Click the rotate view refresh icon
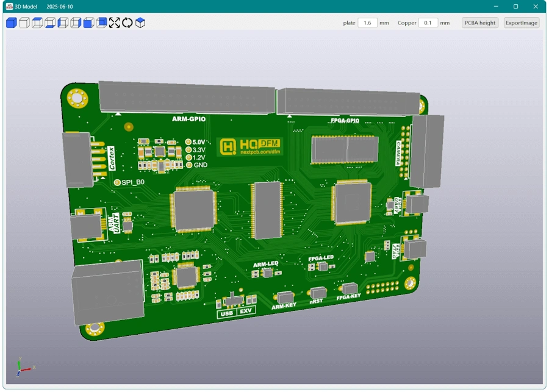The height and width of the screenshot is (392, 549). pyautogui.click(x=128, y=23)
